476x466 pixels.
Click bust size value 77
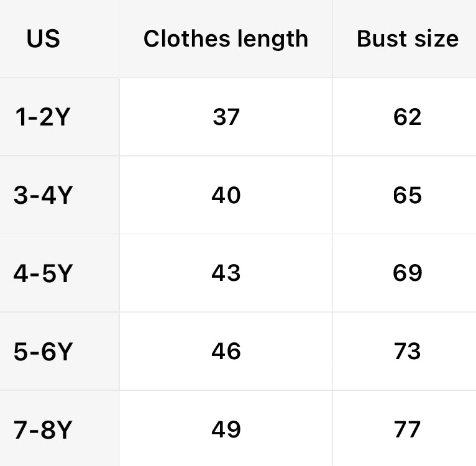408,430
